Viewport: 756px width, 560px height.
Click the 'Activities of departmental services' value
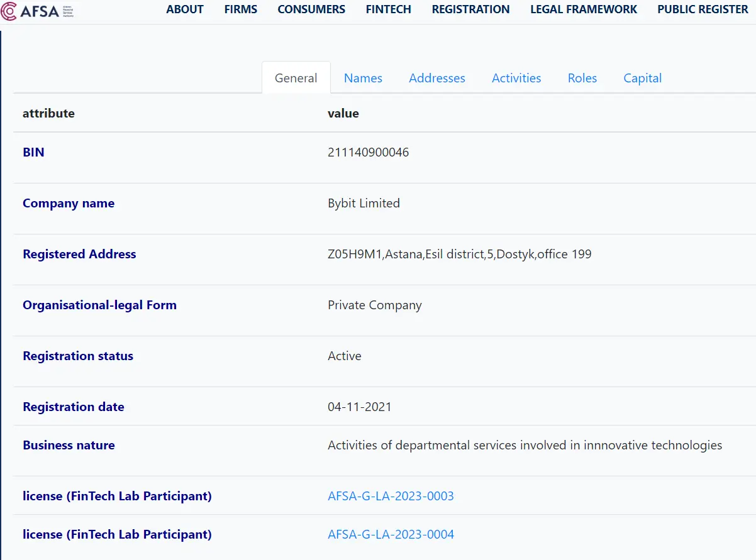pyautogui.click(x=525, y=445)
